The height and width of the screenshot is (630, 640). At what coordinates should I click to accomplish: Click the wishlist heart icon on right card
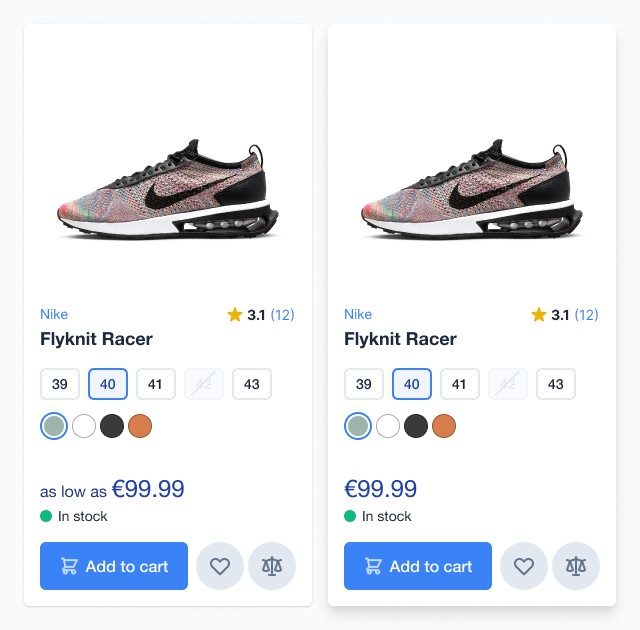[524, 566]
